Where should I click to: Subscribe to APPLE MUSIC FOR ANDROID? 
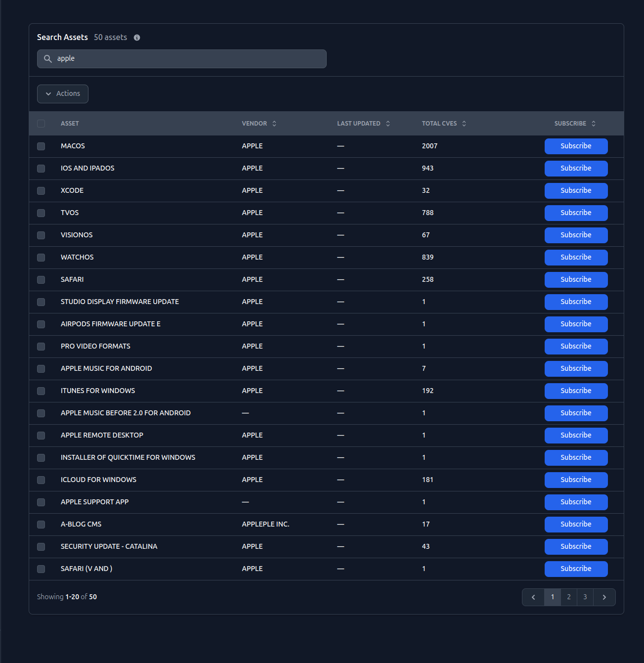(x=576, y=369)
